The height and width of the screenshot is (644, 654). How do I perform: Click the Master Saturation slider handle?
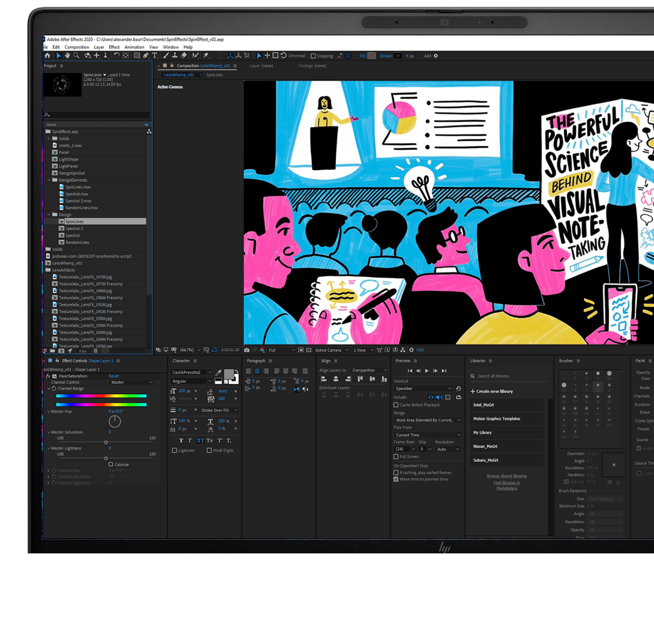[x=106, y=442]
